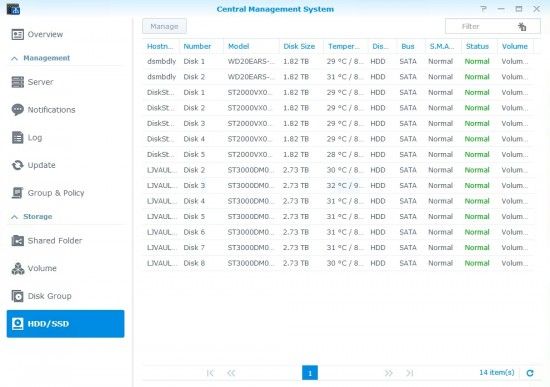Sort by the Model column header

pos(251,46)
